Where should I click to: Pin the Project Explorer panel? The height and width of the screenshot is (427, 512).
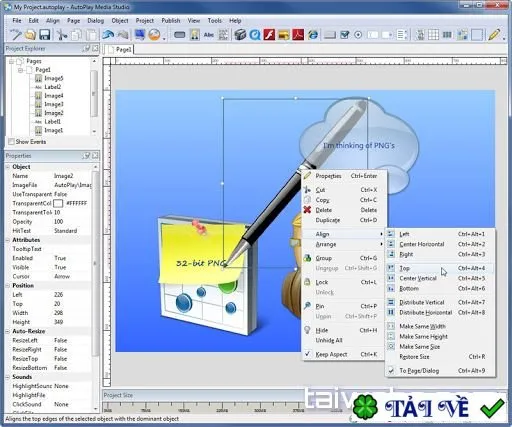click(87, 48)
